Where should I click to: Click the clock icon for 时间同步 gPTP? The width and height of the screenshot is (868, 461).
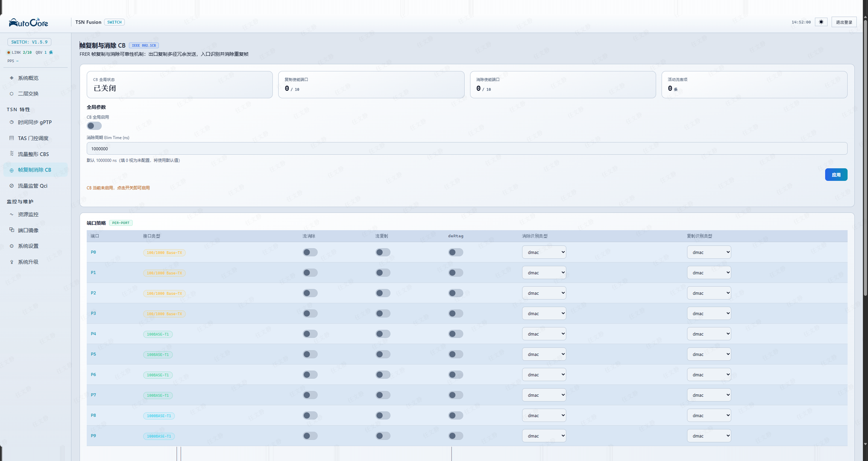click(12, 122)
